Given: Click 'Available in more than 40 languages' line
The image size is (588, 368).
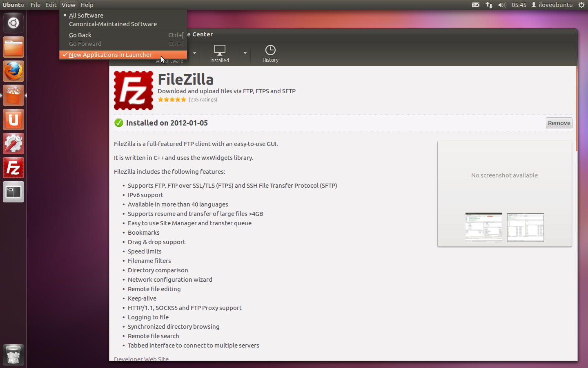Looking at the screenshot, I should tap(178, 204).
